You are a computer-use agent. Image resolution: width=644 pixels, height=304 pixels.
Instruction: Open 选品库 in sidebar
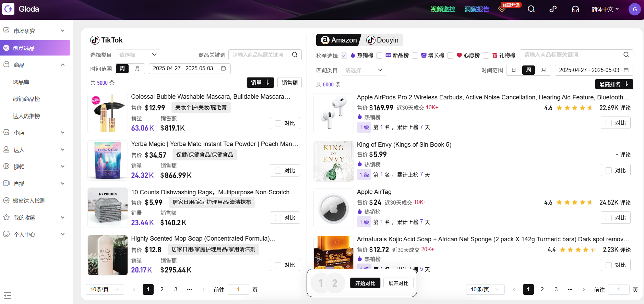(x=21, y=82)
